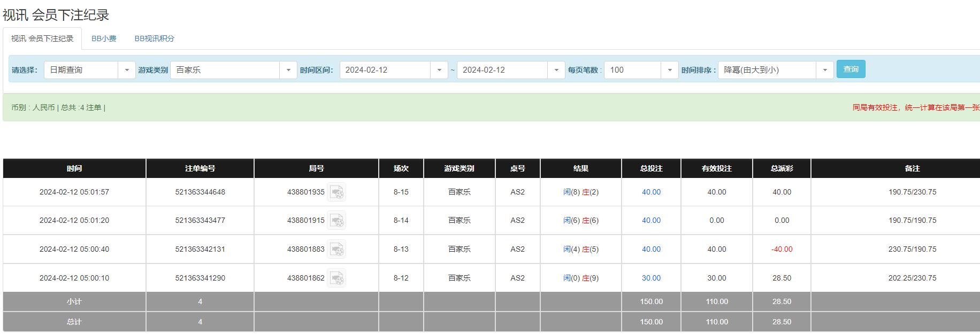The width and height of the screenshot is (980, 334).
Task: Open the 30.00 bet link for round 8-12
Action: 651,278
